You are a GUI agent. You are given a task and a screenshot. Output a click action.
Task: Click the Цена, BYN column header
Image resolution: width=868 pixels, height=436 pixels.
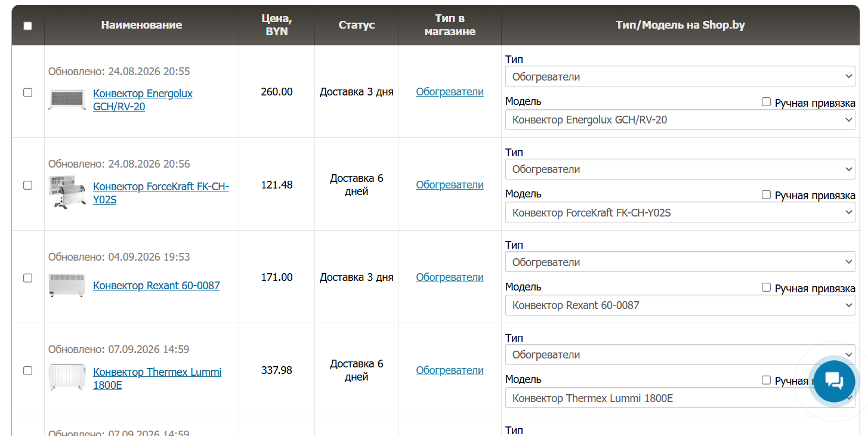click(277, 25)
